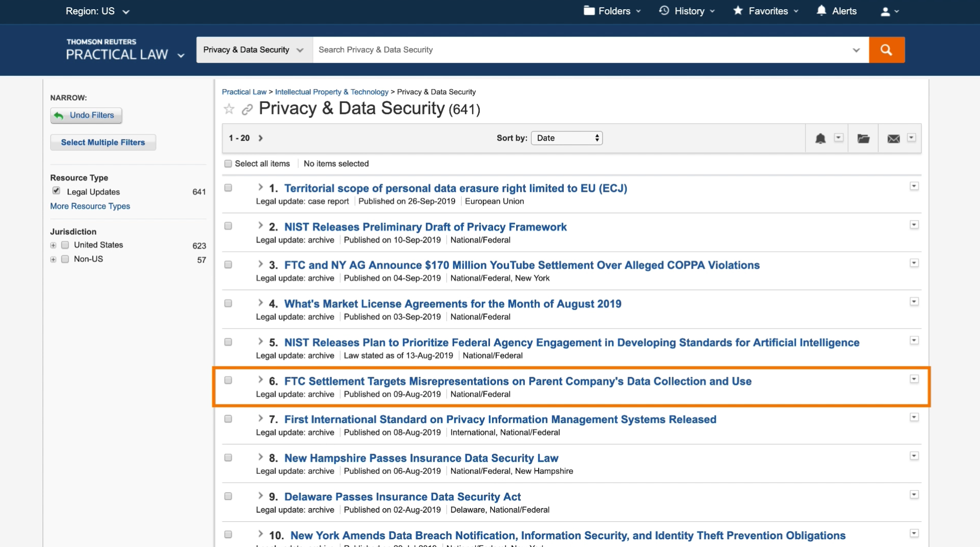Open the Favorites menu
This screenshot has height=547, width=980.
tap(765, 11)
